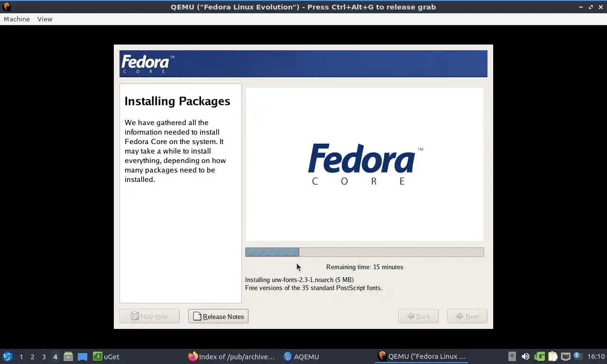
Task: Click the clock showing 16:10
Action: (x=596, y=356)
